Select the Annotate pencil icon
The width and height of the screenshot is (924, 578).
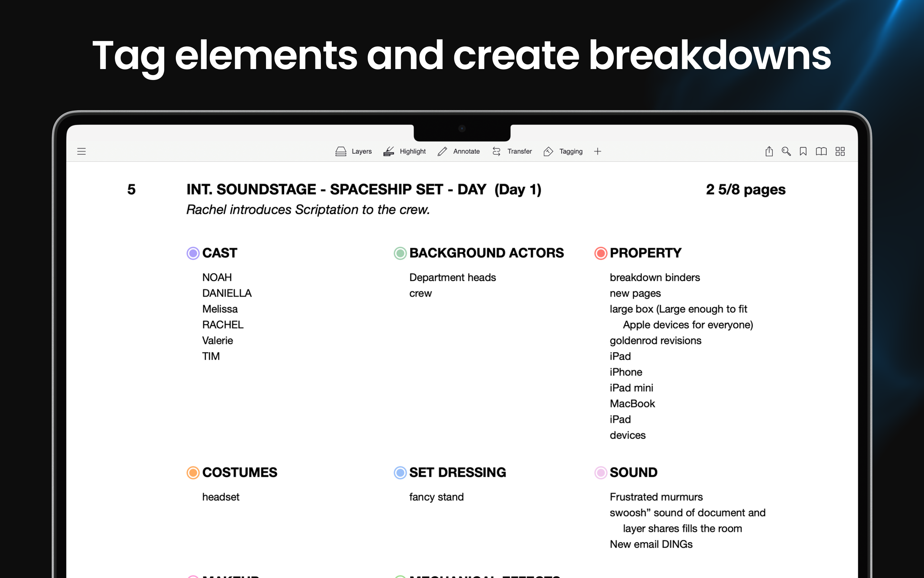442,151
